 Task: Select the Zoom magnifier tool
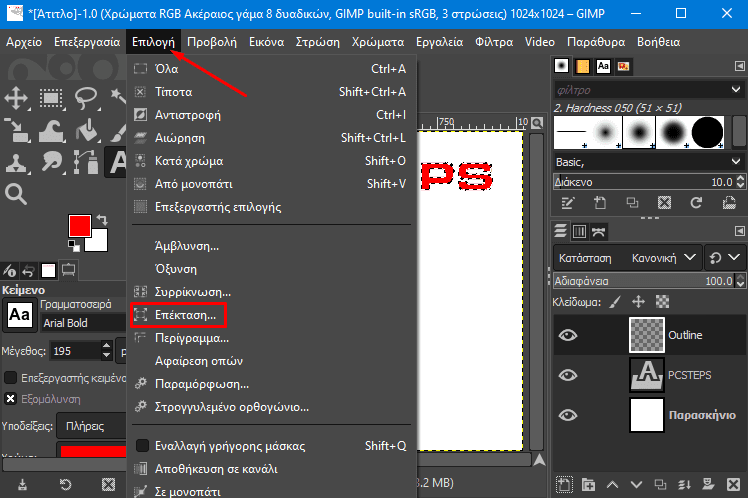pos(16,194)
